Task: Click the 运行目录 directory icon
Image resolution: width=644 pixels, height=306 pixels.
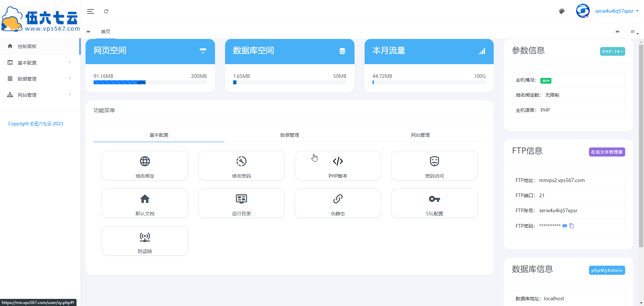Action: 241,199
